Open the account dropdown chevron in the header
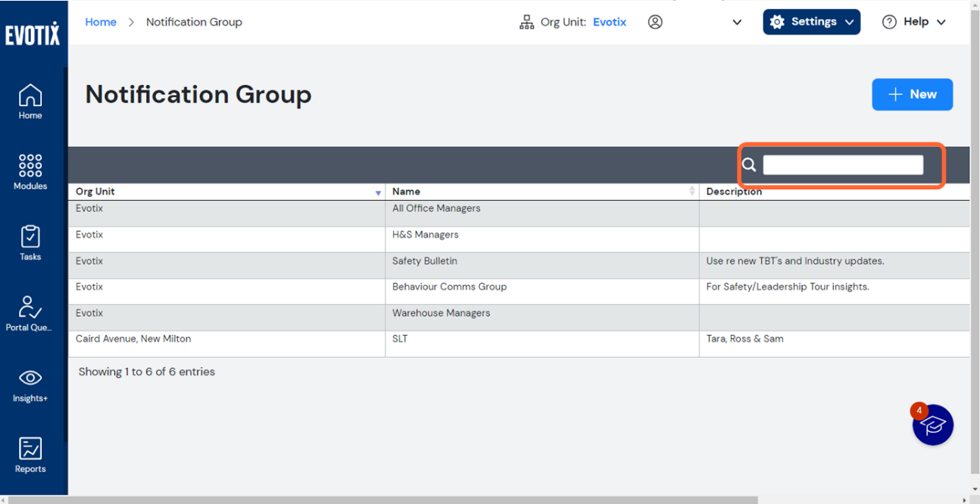Screen dimensions: 980x504 (x=736, y=22)
